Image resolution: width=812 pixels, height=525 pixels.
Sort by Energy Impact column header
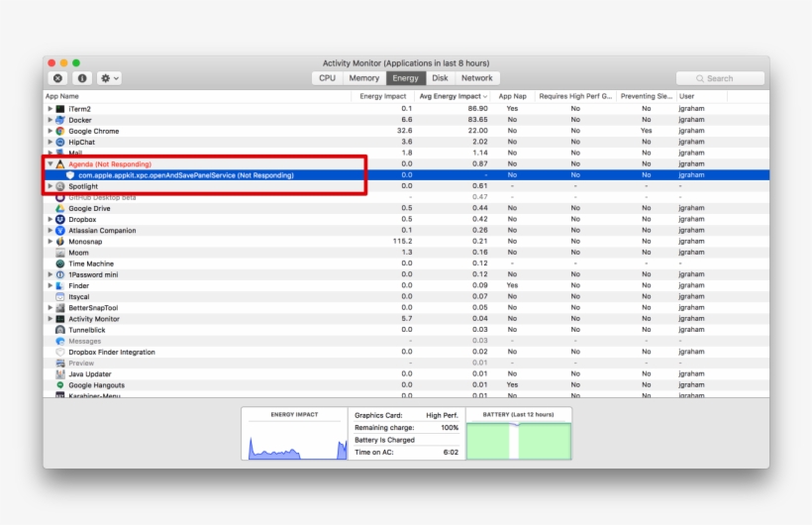382,96
